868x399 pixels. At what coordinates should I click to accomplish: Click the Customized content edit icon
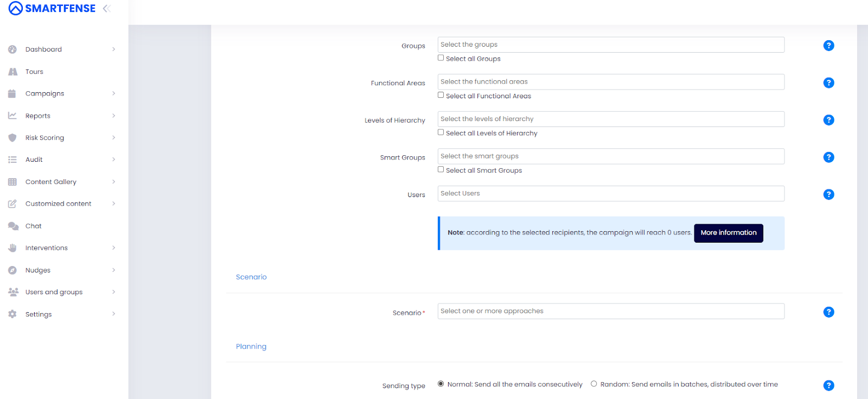(x=12, y=204)
